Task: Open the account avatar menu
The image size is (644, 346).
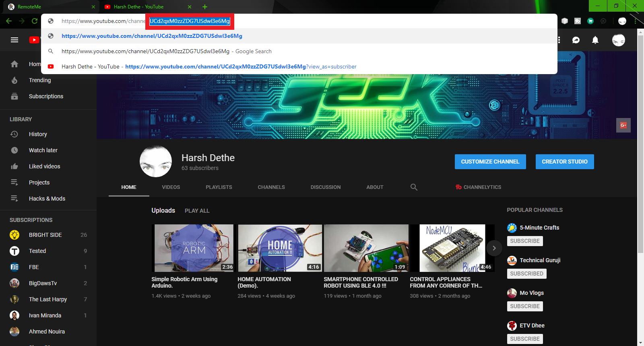Action: point(619,40)
